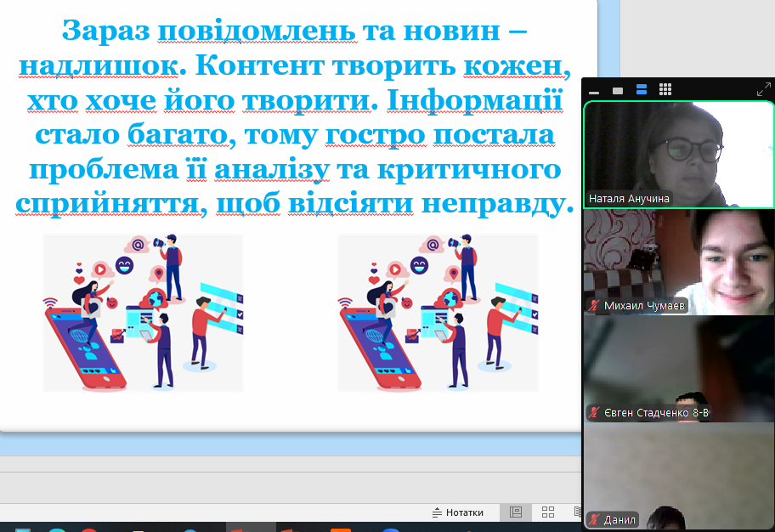The height and width of the screenshot is (532, 775).
Task: Select the stacked thumbnail strip view icon
Action: tap(642, 90)
